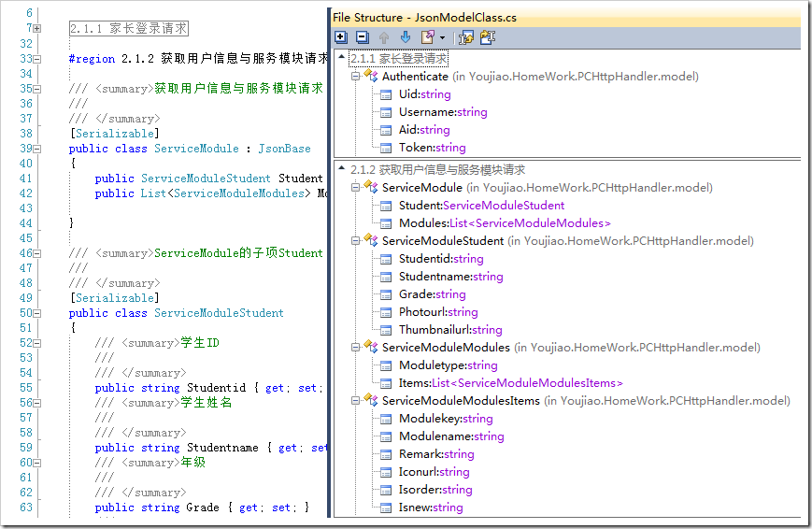Select the Modulename:string member
Screen dimensions: 812x529
[x=451, y=436]
